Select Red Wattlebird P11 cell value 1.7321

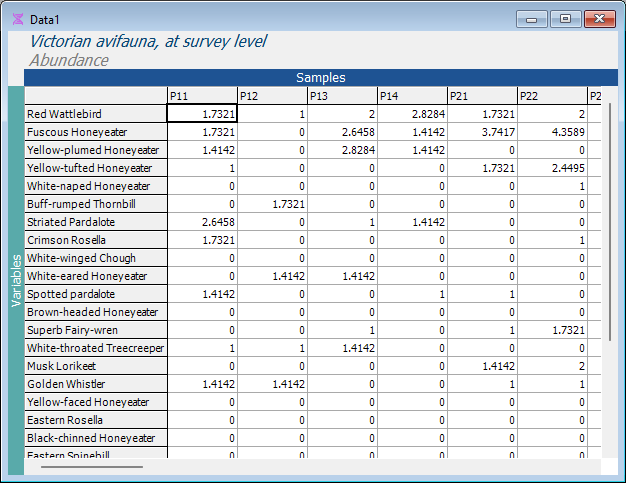point(201,114)
